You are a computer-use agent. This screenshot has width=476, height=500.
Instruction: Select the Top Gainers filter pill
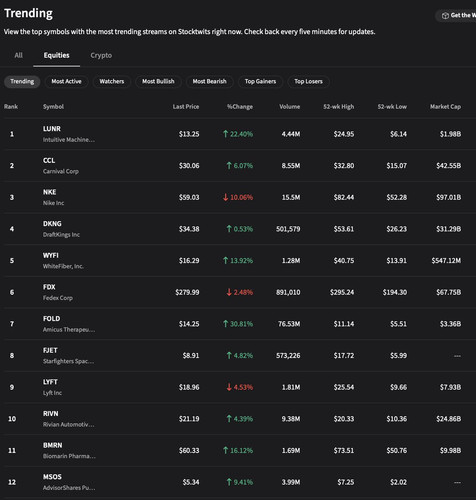coord(260,81)
